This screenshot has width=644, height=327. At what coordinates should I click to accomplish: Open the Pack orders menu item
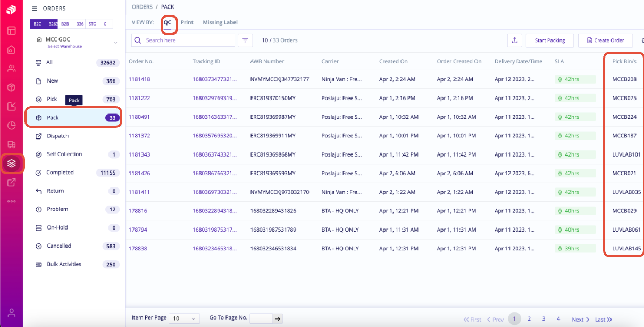(74, 118)
